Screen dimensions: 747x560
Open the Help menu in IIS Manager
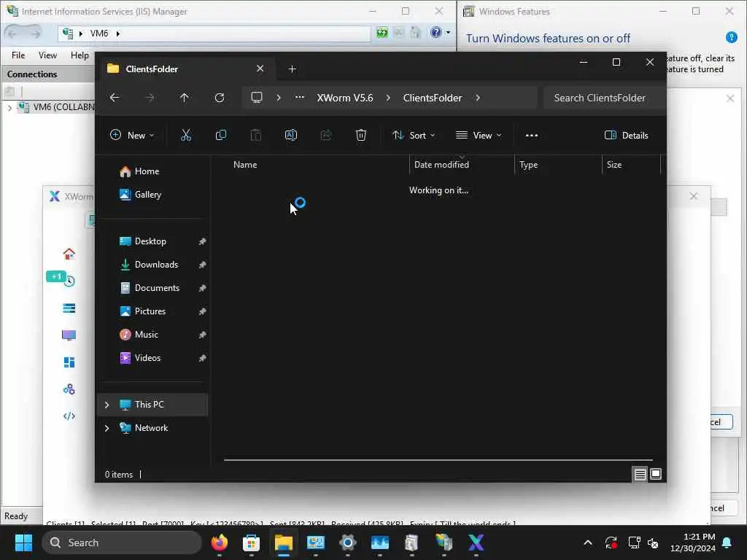click(80, 55)
